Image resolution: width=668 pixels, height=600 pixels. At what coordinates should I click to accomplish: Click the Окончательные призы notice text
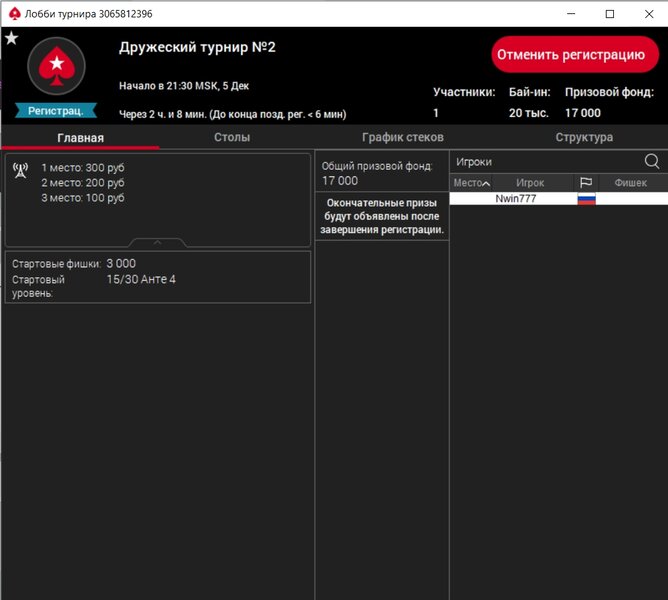click(x=382, y=216)
